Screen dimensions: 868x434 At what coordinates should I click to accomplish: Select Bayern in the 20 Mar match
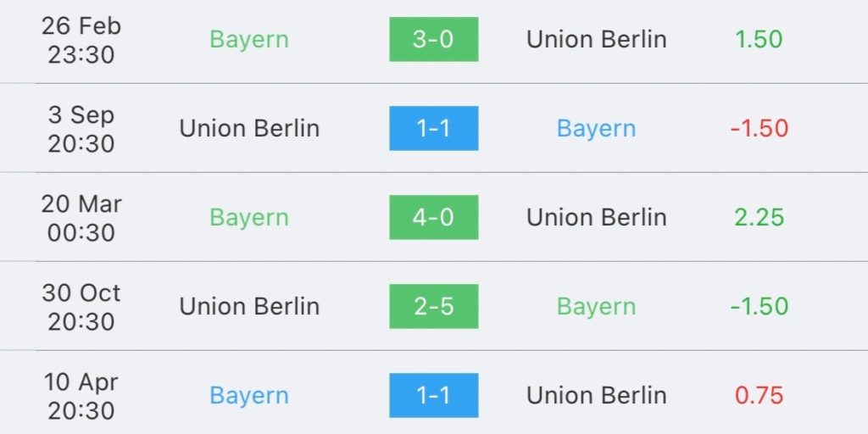point(249,218)
